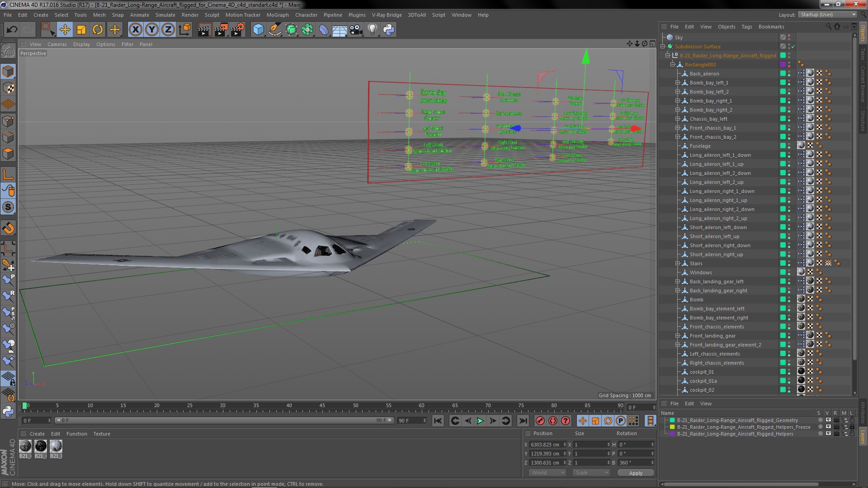This screenshot has width=868, height=488.
Task: Collapse Rectangle002 hierarchy
Action: click(x=672, y=65)
